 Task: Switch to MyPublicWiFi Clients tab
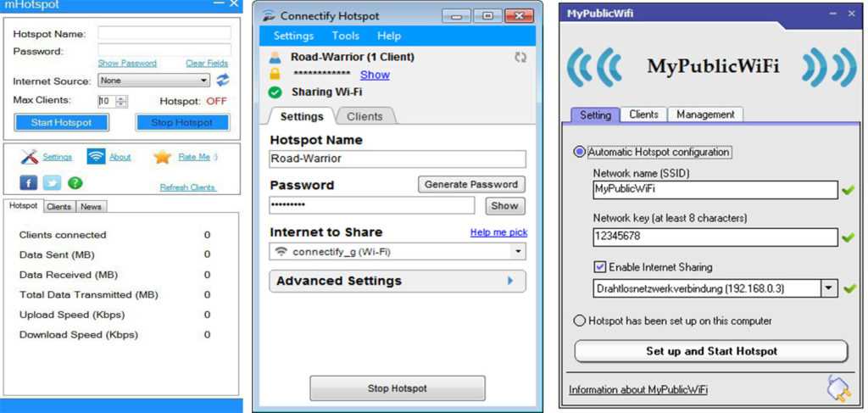[644, 114]
